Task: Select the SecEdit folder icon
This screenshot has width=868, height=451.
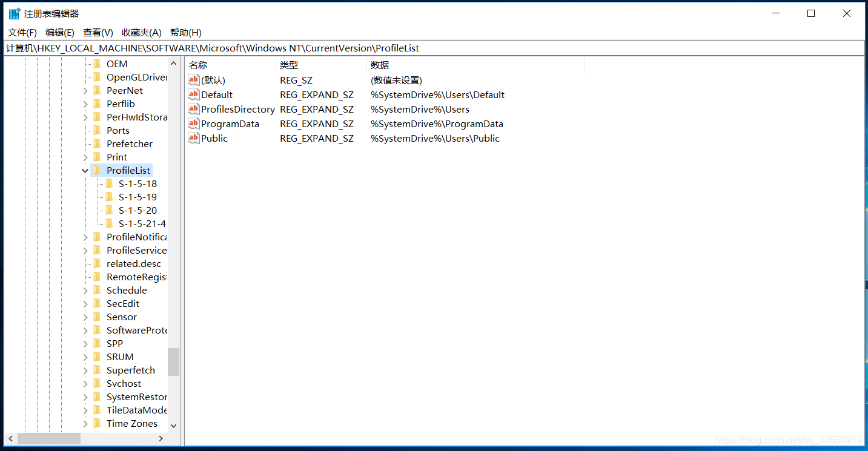Action: [97, 303]
